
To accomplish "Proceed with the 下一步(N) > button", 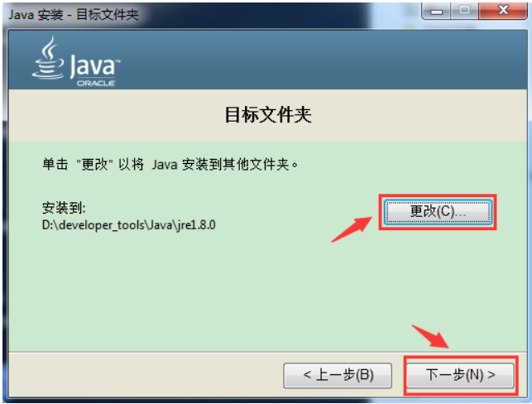I will pos(460,375).
